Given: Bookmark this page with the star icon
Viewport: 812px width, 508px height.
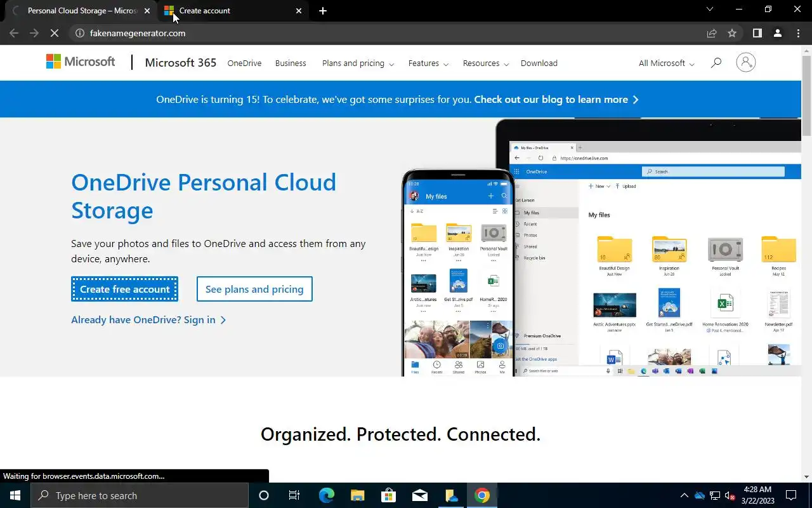Looking at the screenshot, I should (x=732, y=33).
